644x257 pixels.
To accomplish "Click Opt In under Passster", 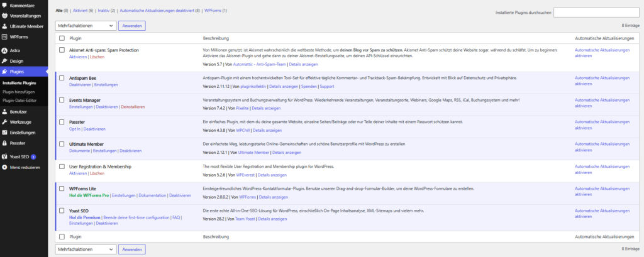I will pyautogui.click(x=75, y=129).
